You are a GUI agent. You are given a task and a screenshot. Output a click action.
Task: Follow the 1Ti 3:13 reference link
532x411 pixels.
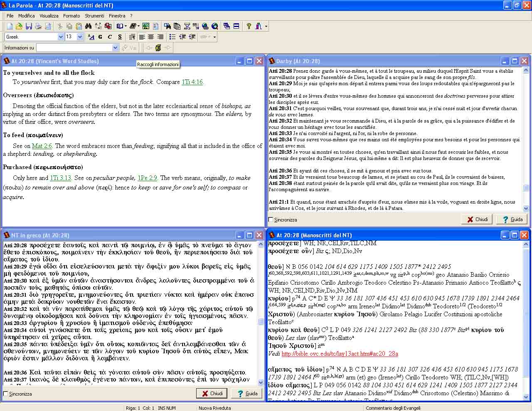tap(61, 178)
